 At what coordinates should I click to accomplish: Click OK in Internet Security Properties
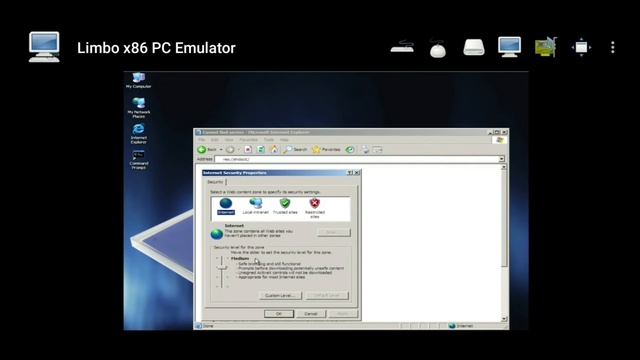pyautogui.click(x=279, y=313)
